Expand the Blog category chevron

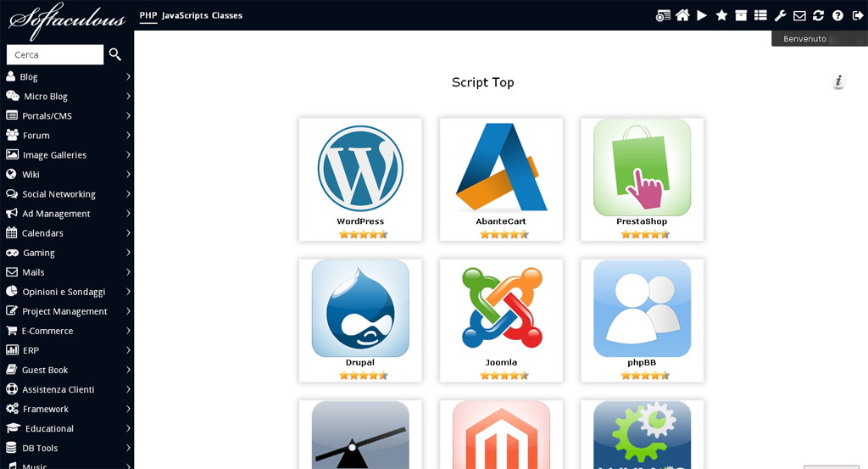coord(128,76)
